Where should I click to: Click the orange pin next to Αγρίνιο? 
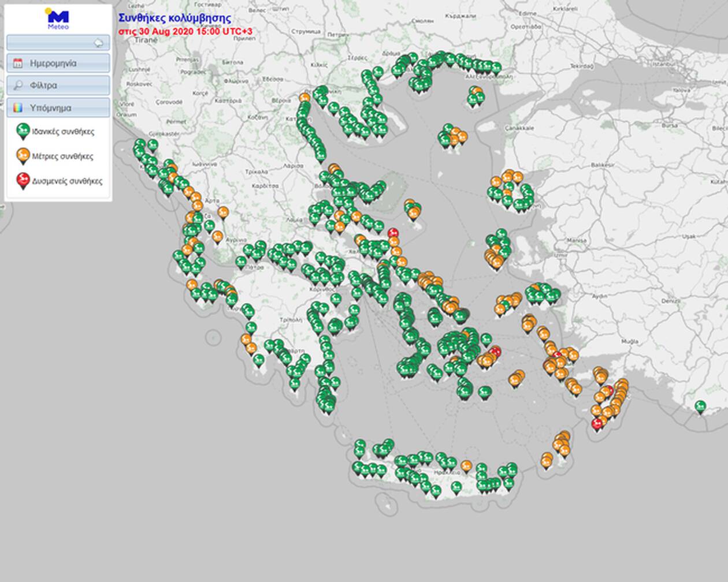[x=217, y=236]
